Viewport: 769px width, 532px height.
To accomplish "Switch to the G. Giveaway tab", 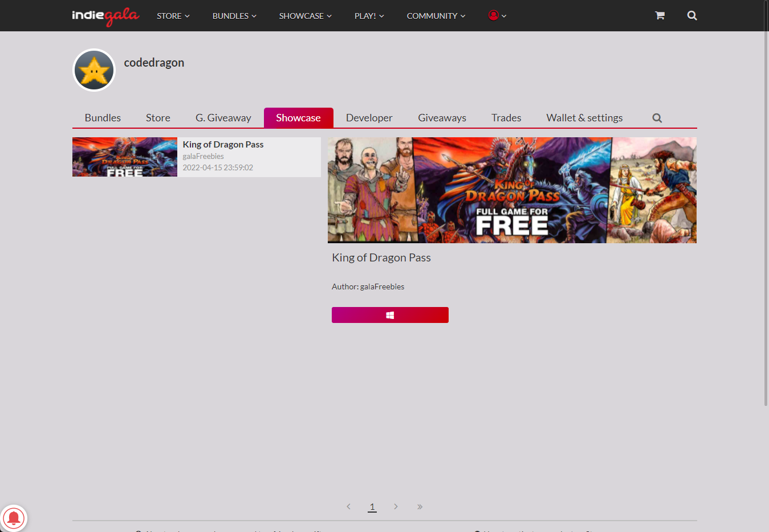I will pos(223,118).
